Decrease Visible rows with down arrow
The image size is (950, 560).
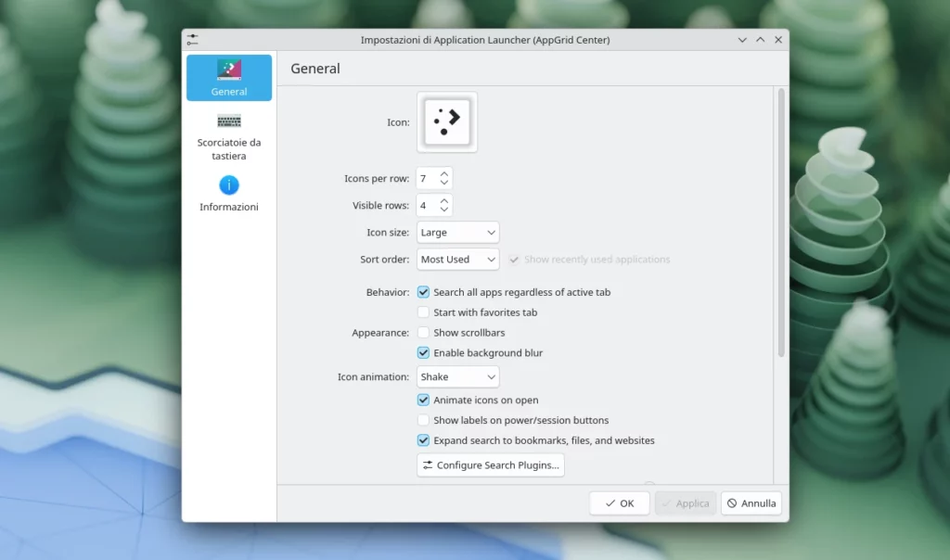(443, 209)
